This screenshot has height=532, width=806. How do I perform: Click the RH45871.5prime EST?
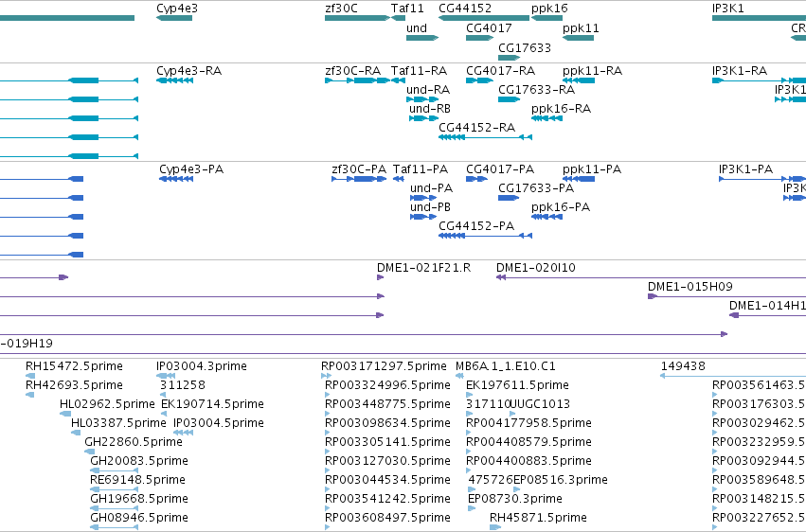tap(495, 527)
